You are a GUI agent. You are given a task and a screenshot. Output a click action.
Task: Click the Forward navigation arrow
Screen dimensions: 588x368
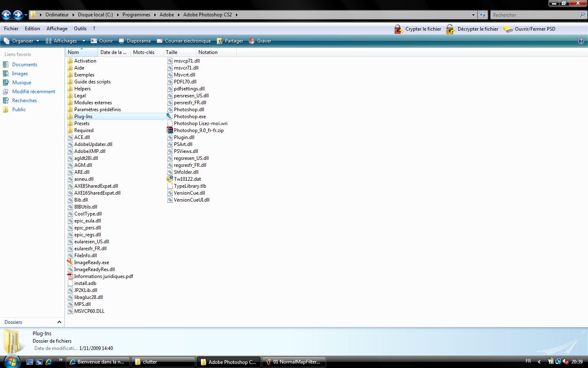(x=18, y=15)
